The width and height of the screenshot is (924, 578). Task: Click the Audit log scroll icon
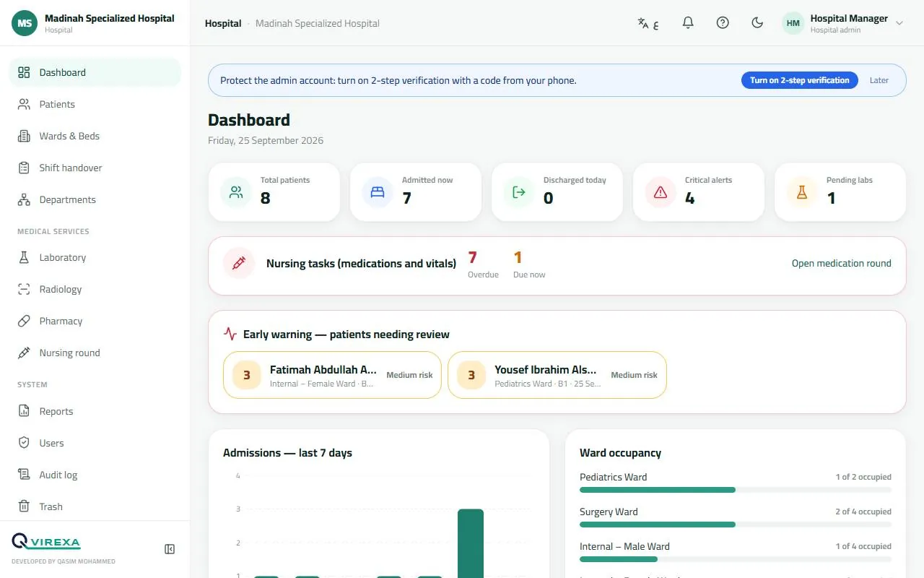(24, 475)
